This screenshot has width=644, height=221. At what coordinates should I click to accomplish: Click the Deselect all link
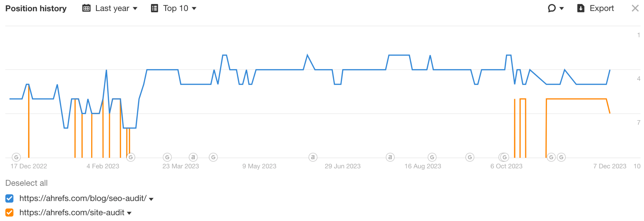(x=26, y=183)
